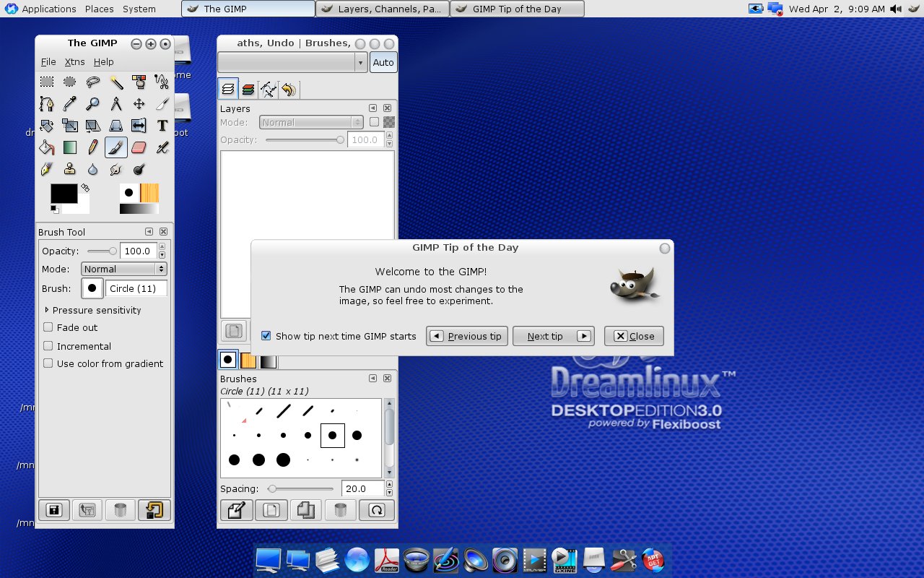Open the Xtns menu
Screen dimensions: 924x578
click(74, 62)
